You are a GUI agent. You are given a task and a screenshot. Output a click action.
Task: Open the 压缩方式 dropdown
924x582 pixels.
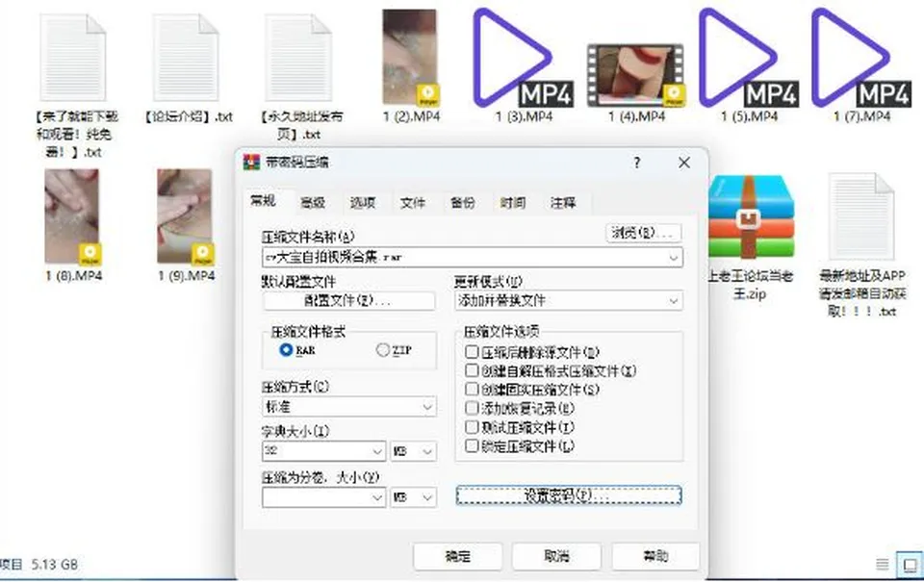tap(348, 407)
